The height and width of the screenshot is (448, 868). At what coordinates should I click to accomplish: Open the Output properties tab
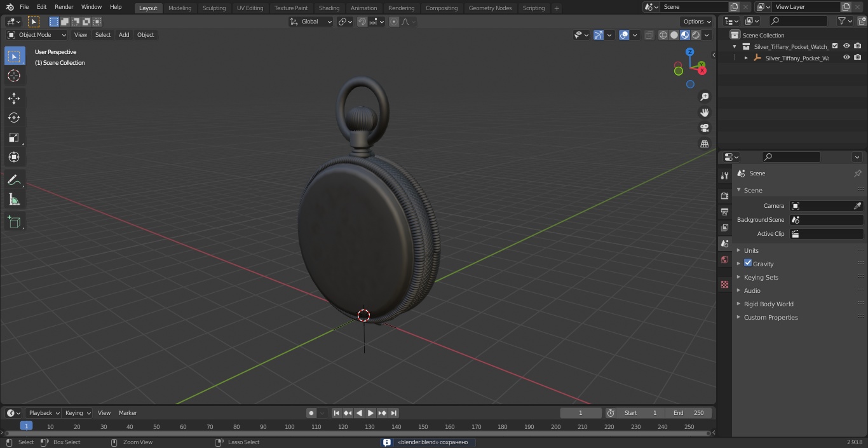(724, 212)
